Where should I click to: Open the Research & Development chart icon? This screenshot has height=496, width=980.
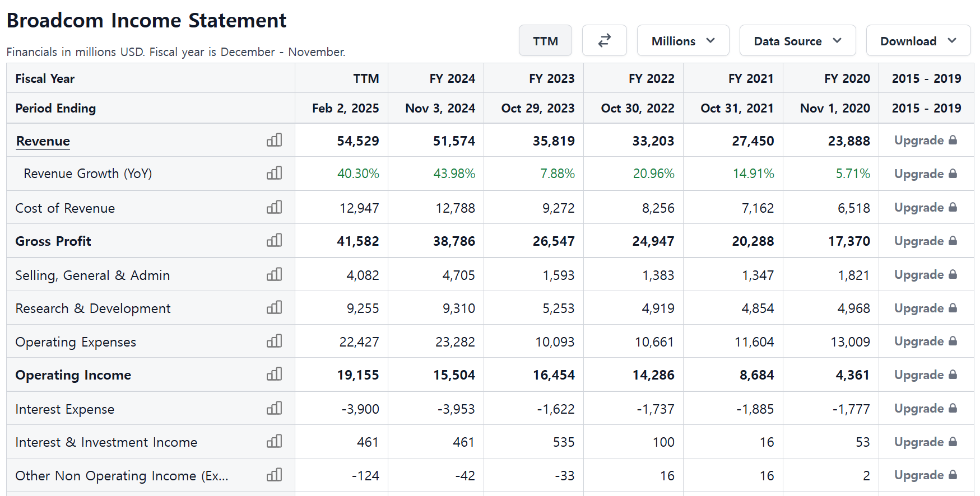tap(274, 307)
